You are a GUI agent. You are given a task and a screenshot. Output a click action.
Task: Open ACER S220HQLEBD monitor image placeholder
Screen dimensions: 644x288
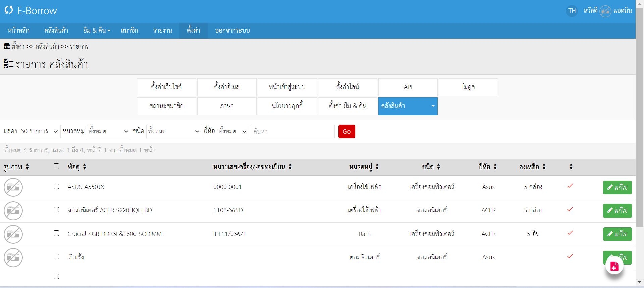(x=13, y=211)
